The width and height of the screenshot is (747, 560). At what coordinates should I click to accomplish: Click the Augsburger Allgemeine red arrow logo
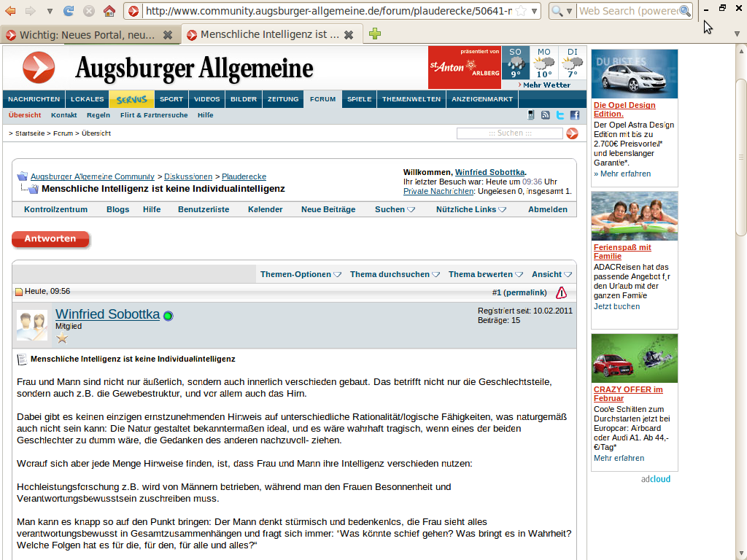39,68
